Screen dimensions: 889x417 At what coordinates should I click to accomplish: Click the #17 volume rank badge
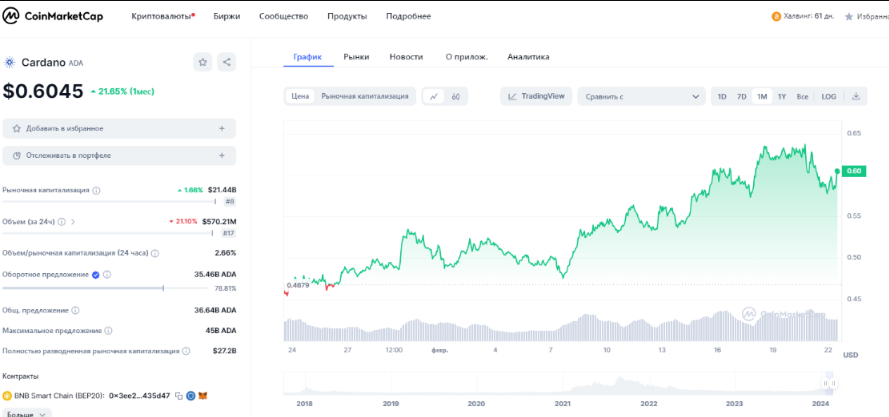(228, 233)
